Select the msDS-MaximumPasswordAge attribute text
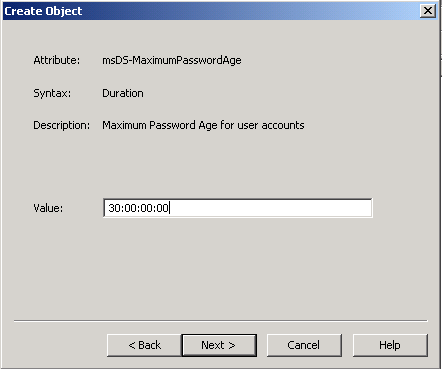The width and height of the screenshot is (442, 369). point(172,60)
